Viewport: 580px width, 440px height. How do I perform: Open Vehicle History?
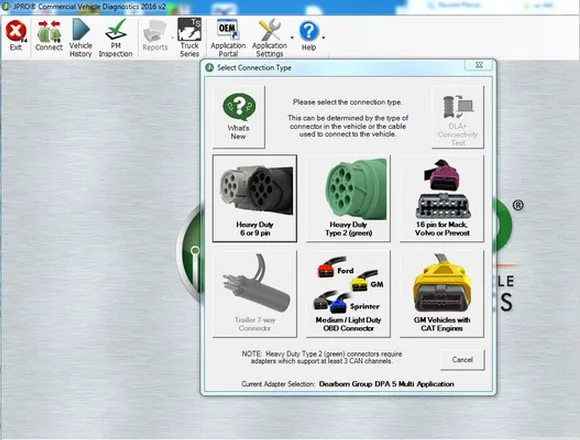pos(81,38)
